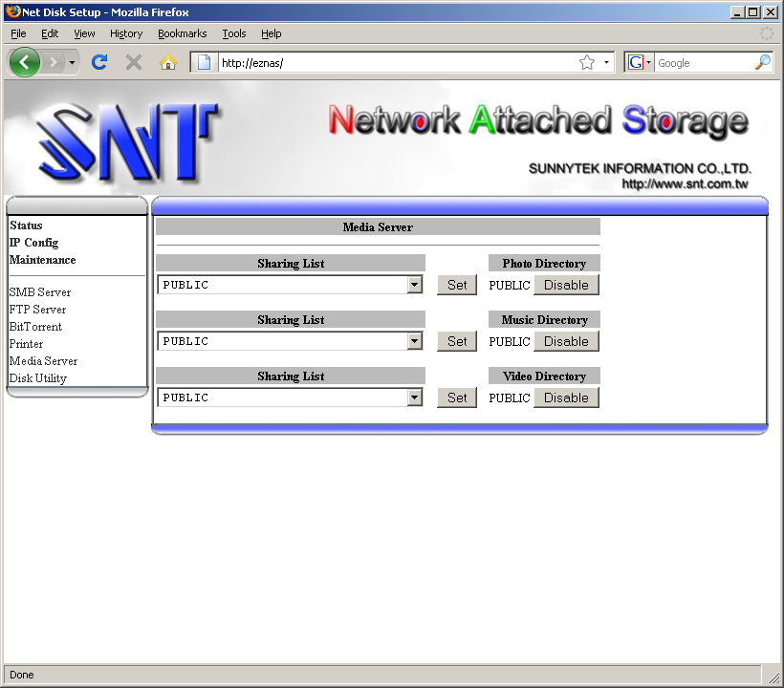Image resolution: width=784 pixels, height=688 pixels.
Task: Open the Bookmarks menu
Action: click(182, 33)
